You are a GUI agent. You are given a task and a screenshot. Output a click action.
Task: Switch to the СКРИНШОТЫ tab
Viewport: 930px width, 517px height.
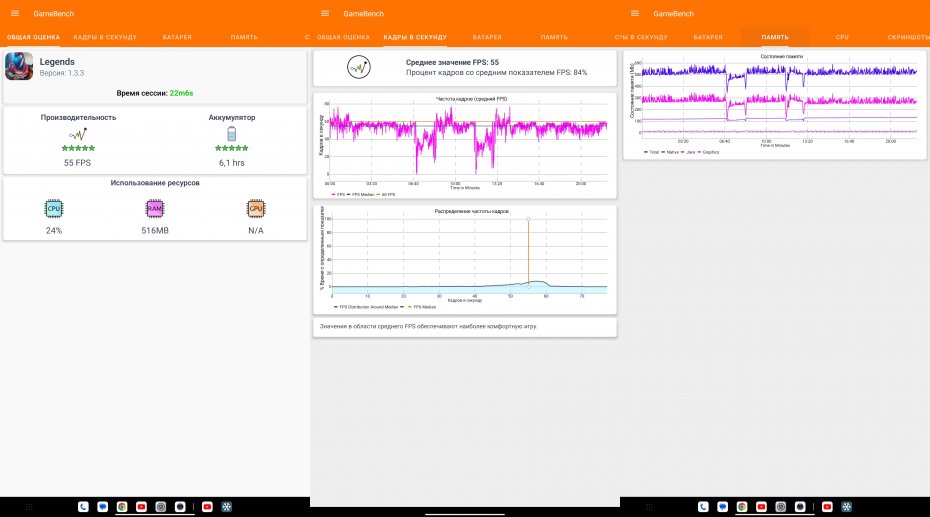905,37
